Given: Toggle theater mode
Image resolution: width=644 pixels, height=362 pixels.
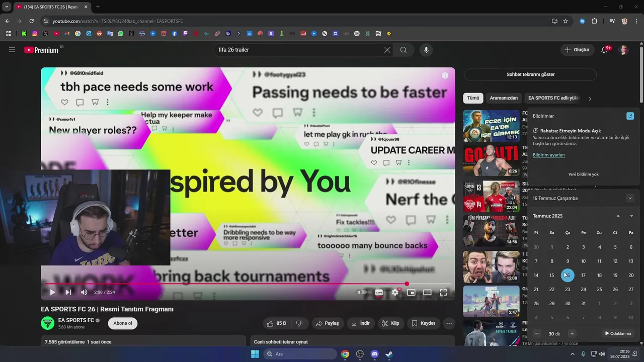Looking at the screenshot, I should pyautogui.click(x=427, y=292).
